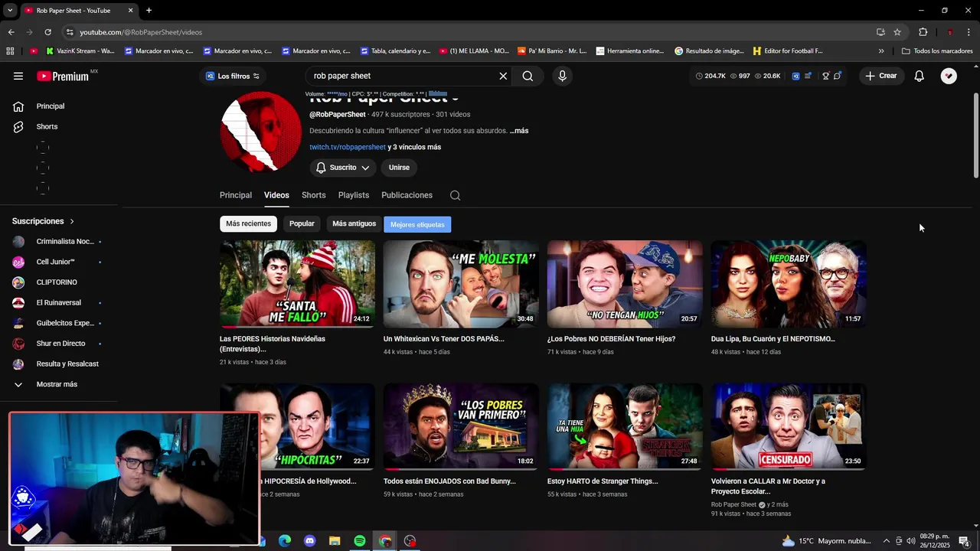The width and height of the screenshot is (980, 551).
Task: Open the account avatar menu
Action: point(949,76)
